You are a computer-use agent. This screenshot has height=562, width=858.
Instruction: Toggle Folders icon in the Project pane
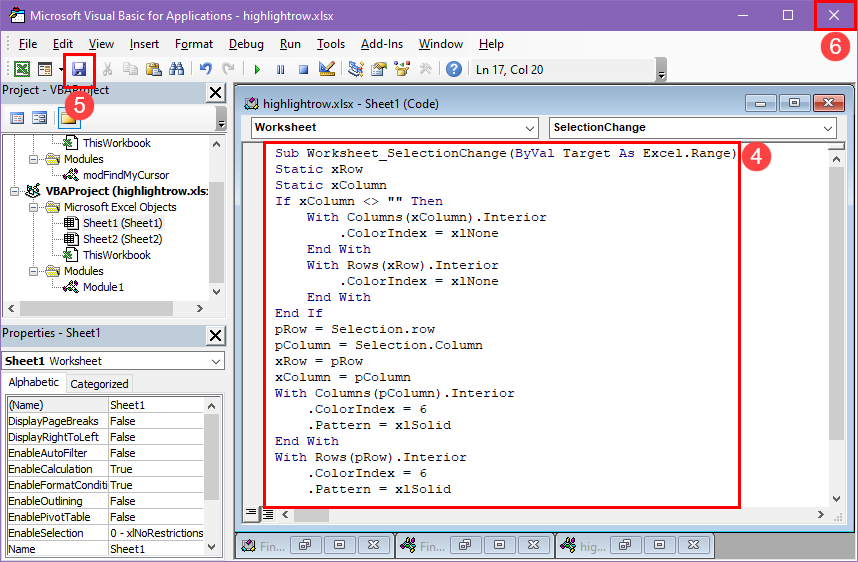tap(69, 118)
